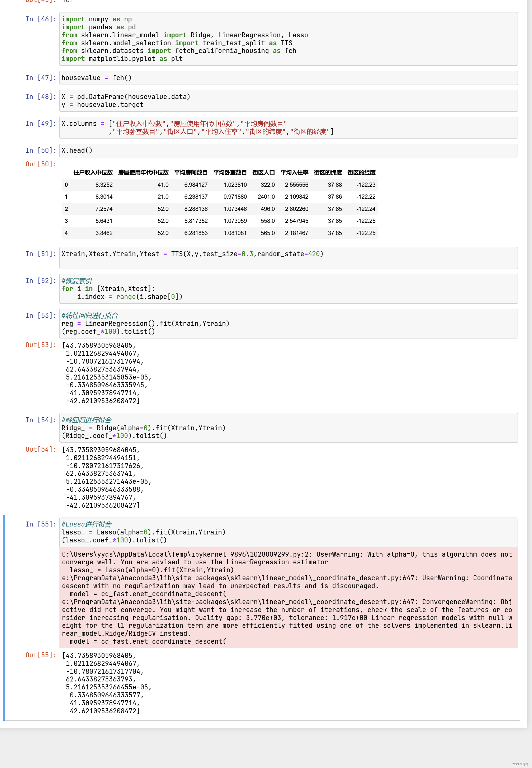Select the X.columns assignment cell
The image size is (532, 768).
pos(288,127)
